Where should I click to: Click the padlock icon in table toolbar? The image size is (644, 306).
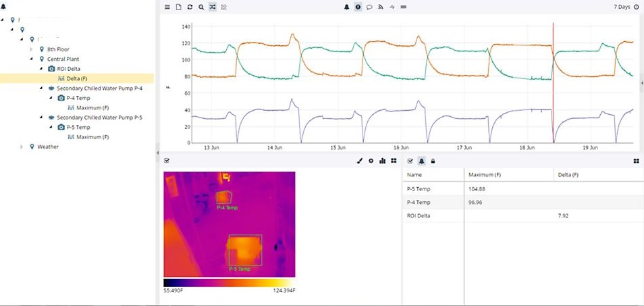pyautogui.click(x=433, y=161)
